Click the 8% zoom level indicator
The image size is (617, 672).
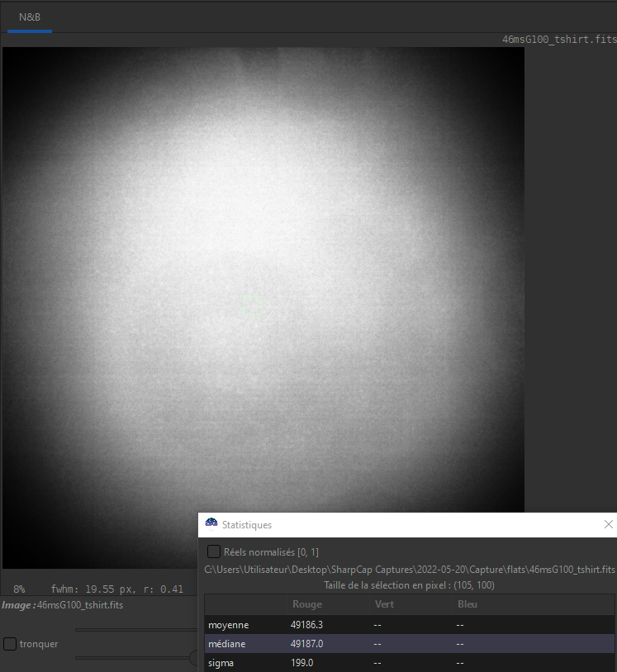coord(19,589)
